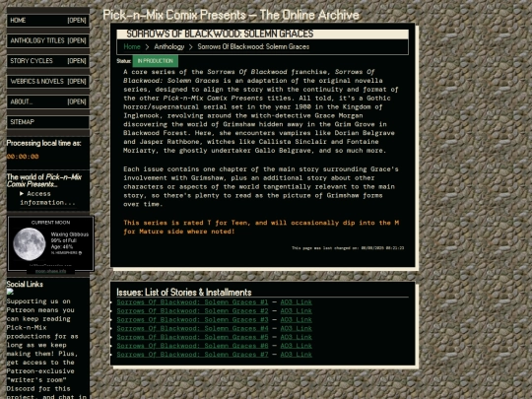Click AO3 Link for issue #3

tap(297, 320)
